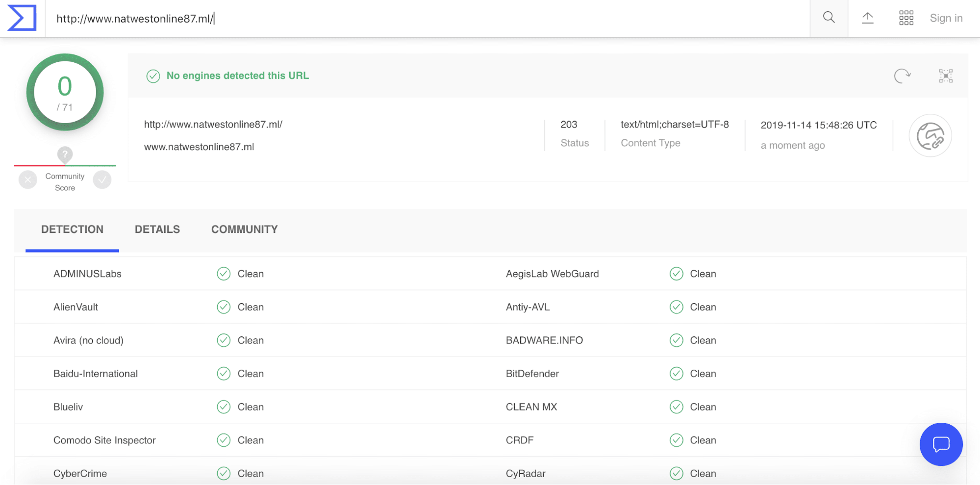Click the CyberCrime engine name
The height and width of the screenshot is (485, 980).
coord(80,474)
